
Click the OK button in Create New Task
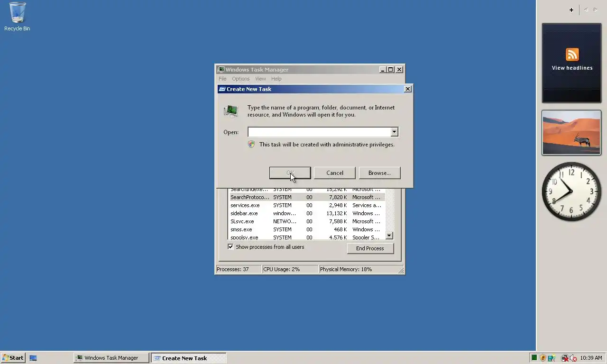point(290,173)
